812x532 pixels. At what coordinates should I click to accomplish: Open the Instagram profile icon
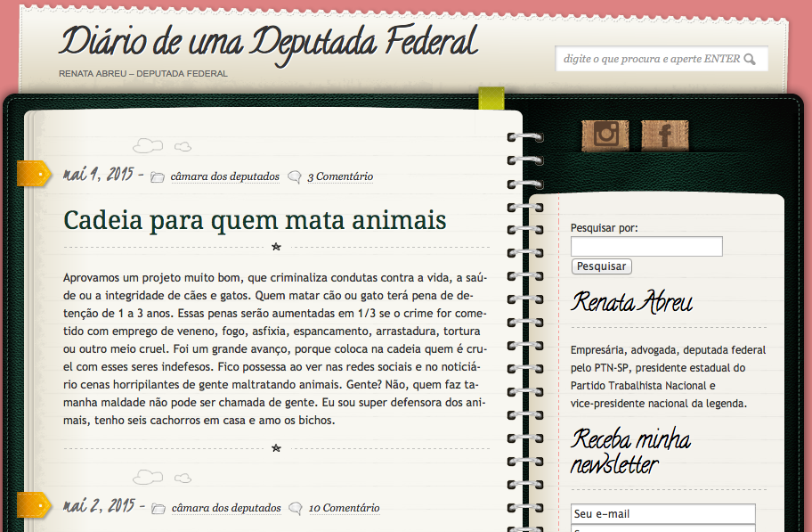coord(605,135)
